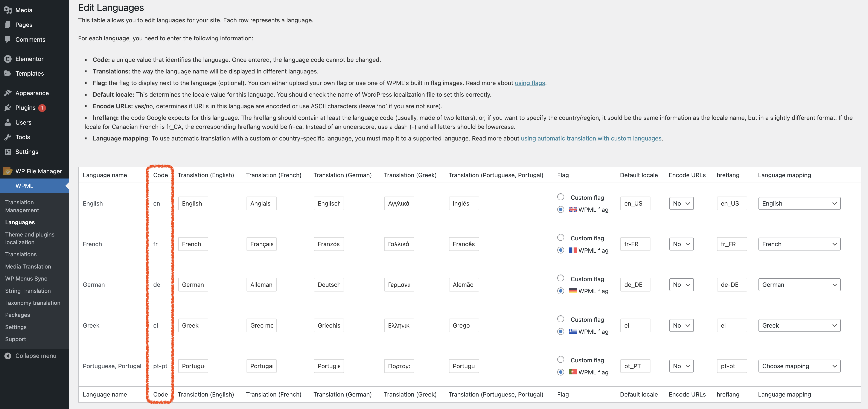This screenshot has width=868, height=409.
Task: Select WPML flag for Portuguese, Portugal
Action: coord(561,372)
